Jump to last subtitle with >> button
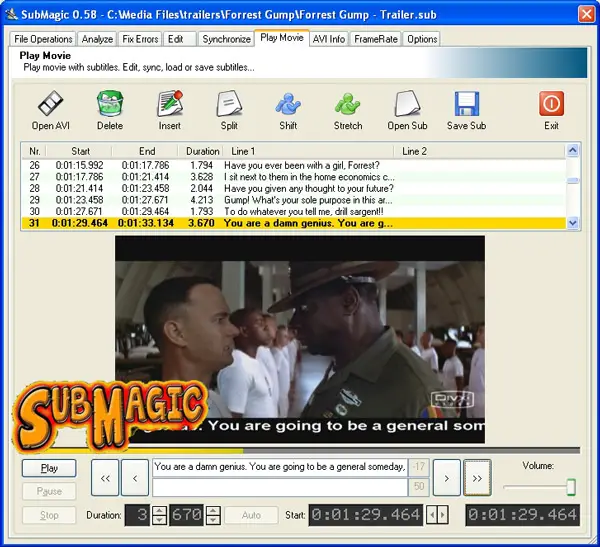The height and width of the screenshot is (547, 600). tap(477, 478)
